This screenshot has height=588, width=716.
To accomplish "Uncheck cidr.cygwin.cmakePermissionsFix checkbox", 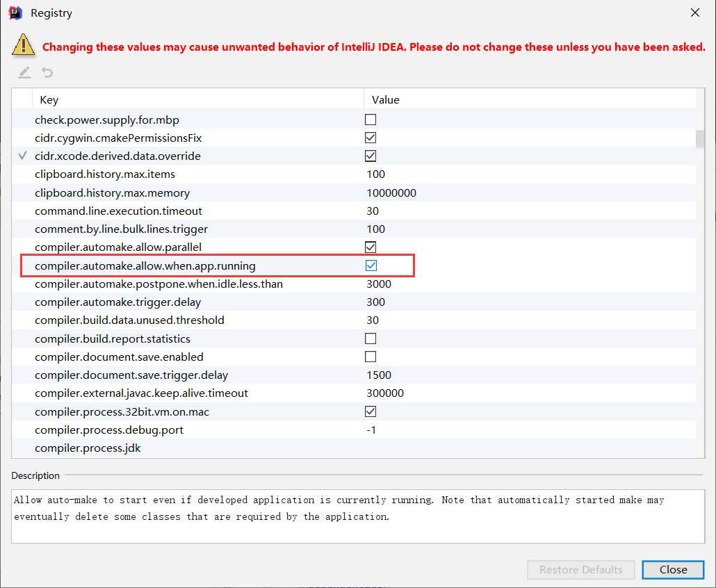I will [x=371, y=138].
